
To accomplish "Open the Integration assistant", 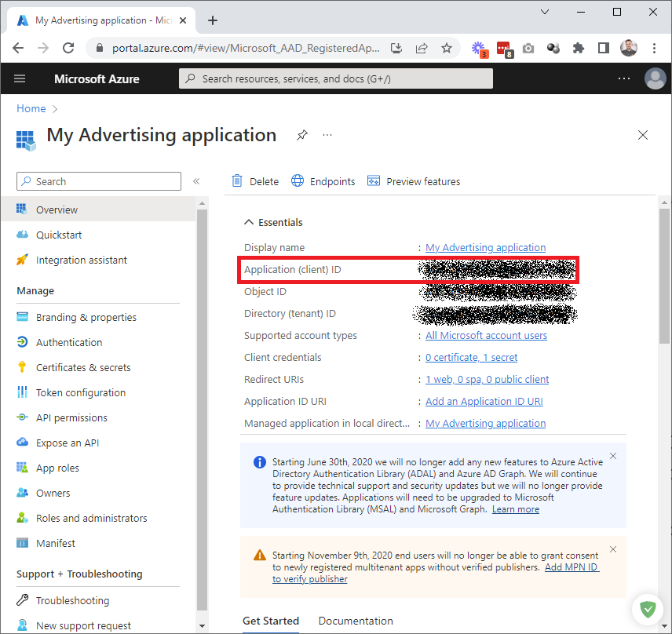I will click(81, 260).
